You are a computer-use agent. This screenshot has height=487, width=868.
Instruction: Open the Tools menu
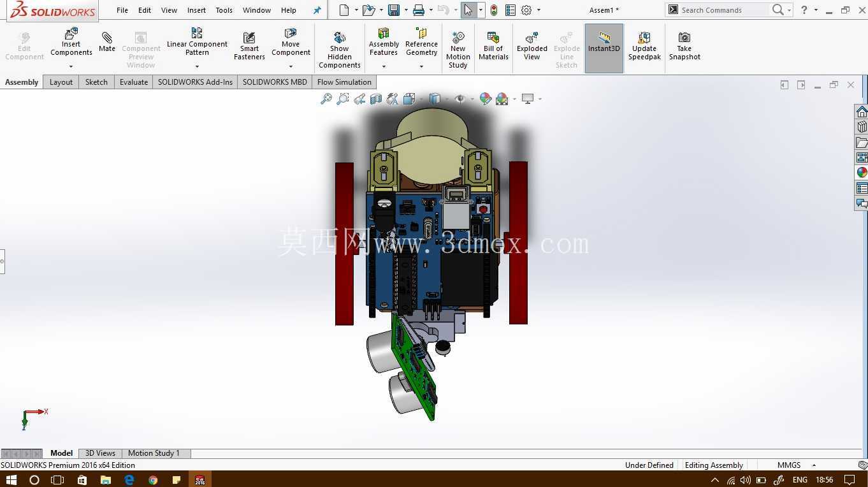coord(224,10)
